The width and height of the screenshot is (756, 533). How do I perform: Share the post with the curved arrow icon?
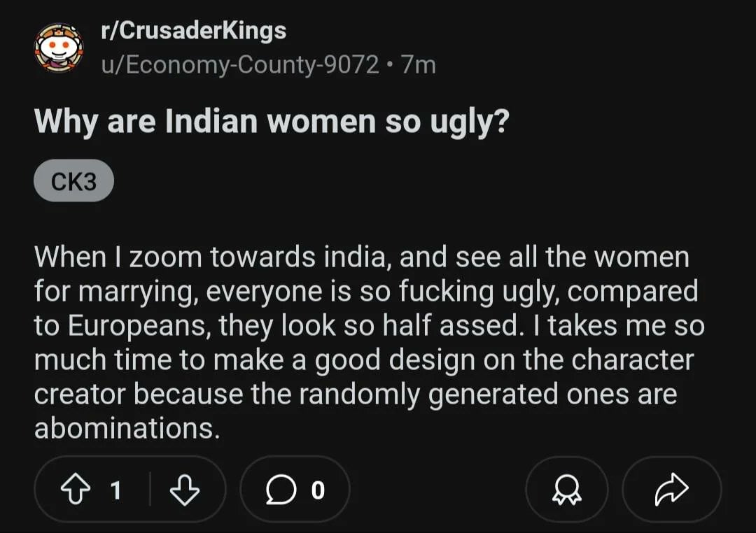click(x=671, y=490)
